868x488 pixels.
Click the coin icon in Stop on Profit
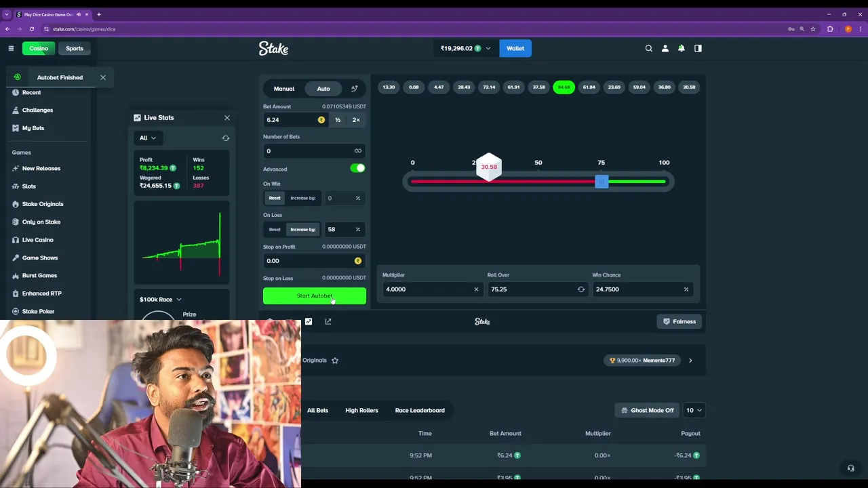point(358,261)
